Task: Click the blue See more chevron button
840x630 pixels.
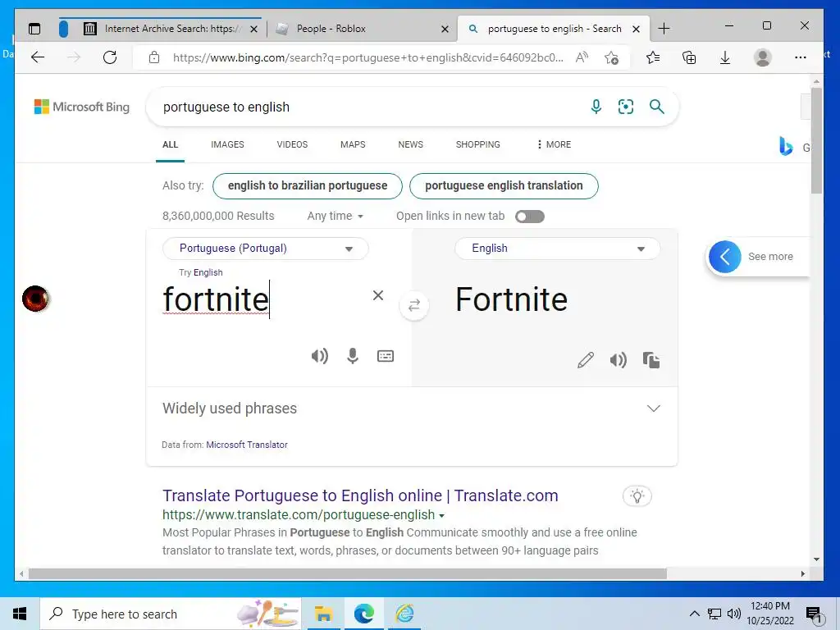Action: coord(725,257)
